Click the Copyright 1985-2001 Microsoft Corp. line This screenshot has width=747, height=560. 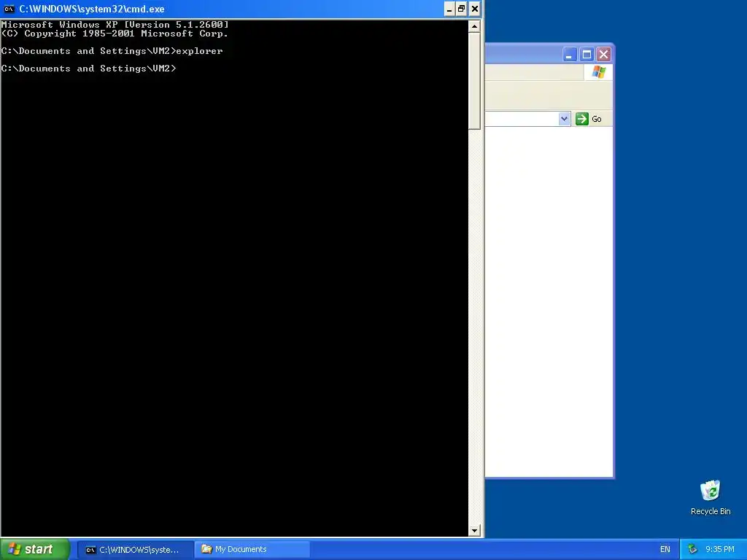tap(115, 34)
